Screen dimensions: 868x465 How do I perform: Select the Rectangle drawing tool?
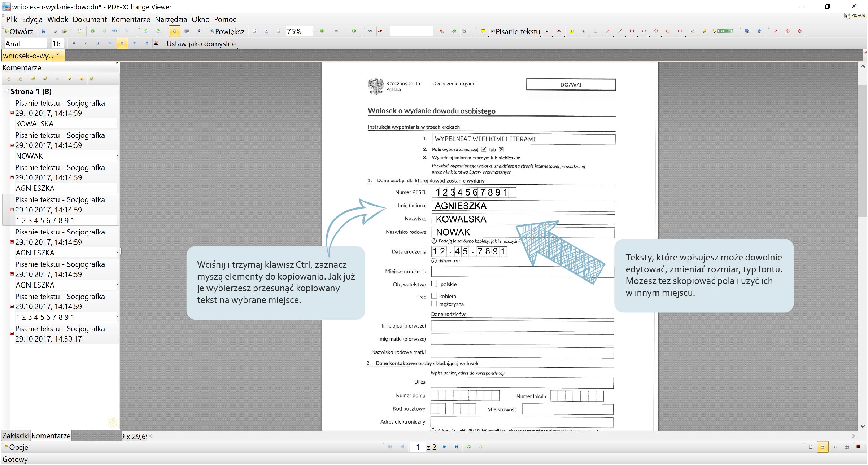(632, 31)
